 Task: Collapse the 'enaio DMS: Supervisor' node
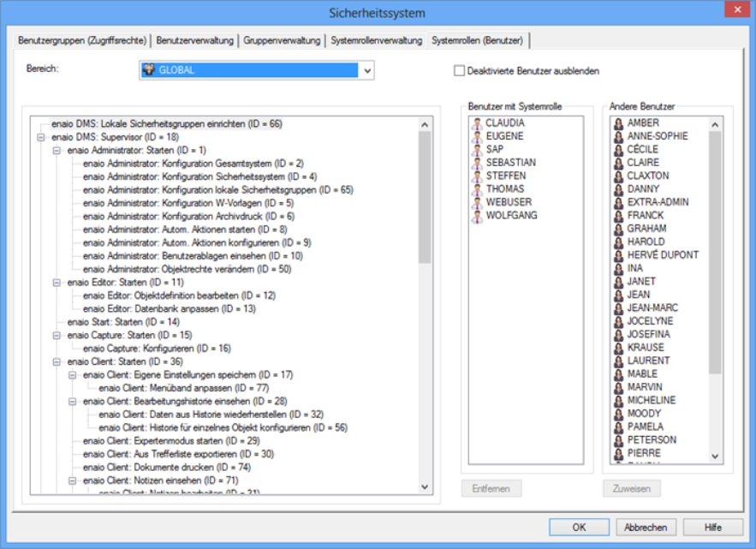[41, 138]
